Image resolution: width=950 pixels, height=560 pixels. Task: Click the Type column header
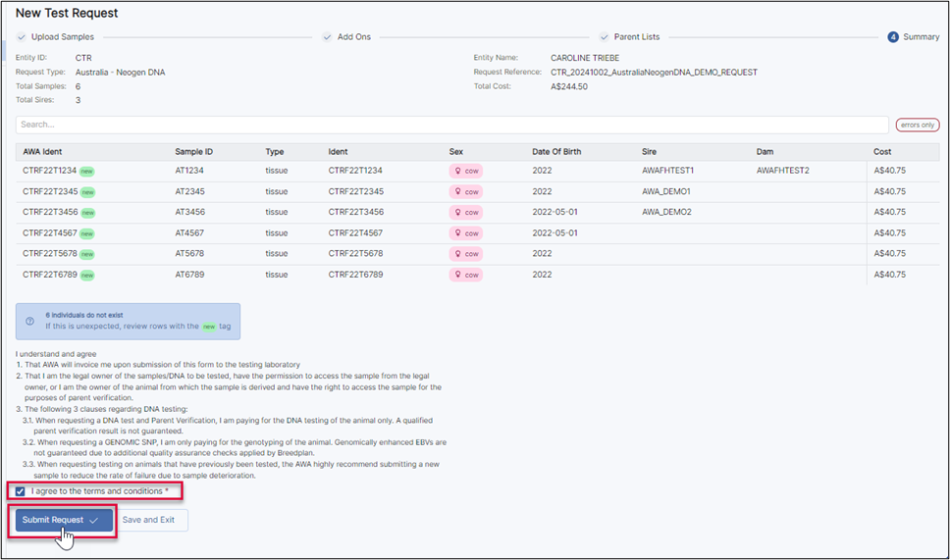(x=275, y=152)
